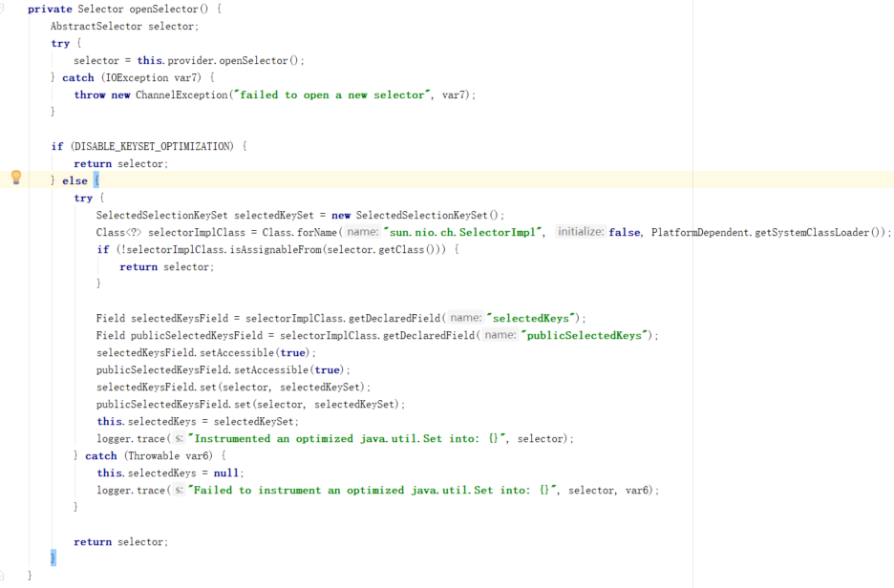This screenshot has height=588, width=894.
Task: Click the string "Failed to instrument an optimized java.util.Set into: {}"
Action: [372, 490]
